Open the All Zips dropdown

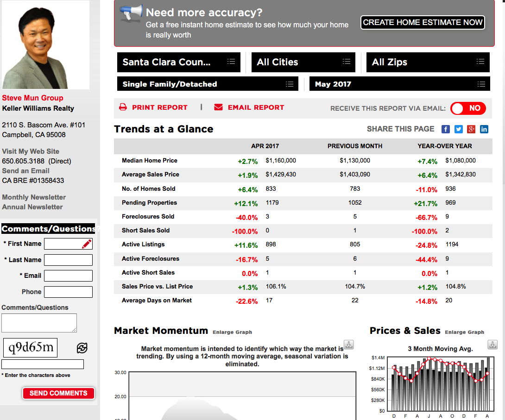pyautogui.click(x=428, y=62)
